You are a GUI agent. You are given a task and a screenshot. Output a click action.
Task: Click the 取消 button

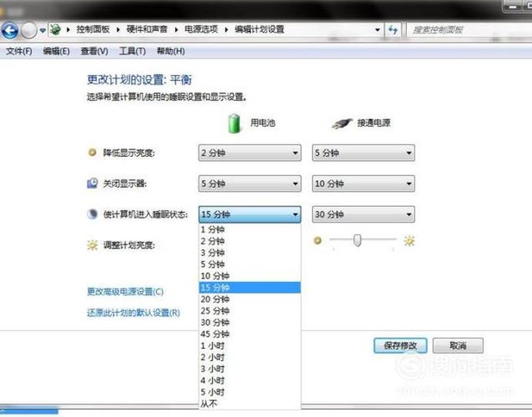tap(458, 345)
